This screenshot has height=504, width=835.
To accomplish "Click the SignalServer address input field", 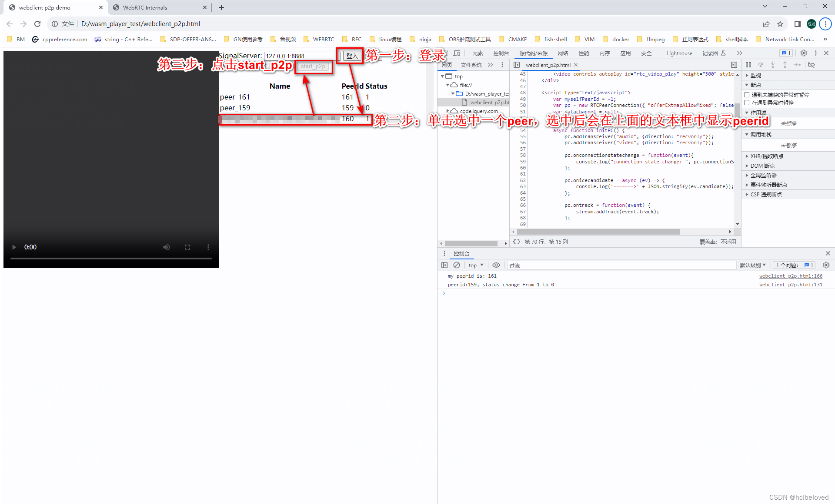I will [x=299, y=56].
